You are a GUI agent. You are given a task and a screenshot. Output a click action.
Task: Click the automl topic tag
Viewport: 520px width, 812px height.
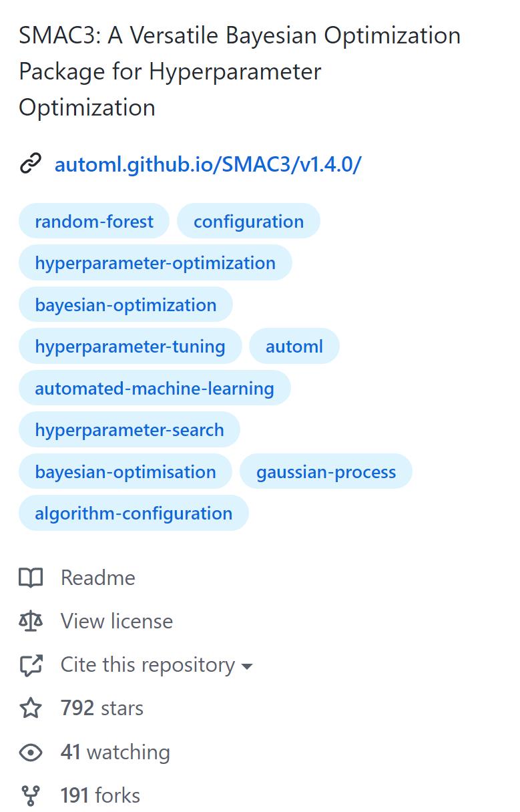(x=294, y=346)
